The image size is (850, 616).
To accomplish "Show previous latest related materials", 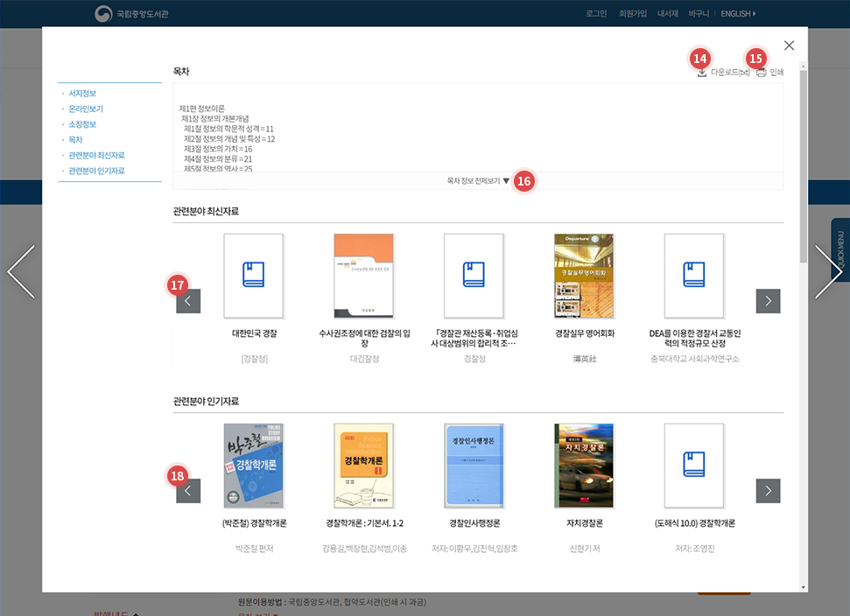I will (x=188, y=301).
